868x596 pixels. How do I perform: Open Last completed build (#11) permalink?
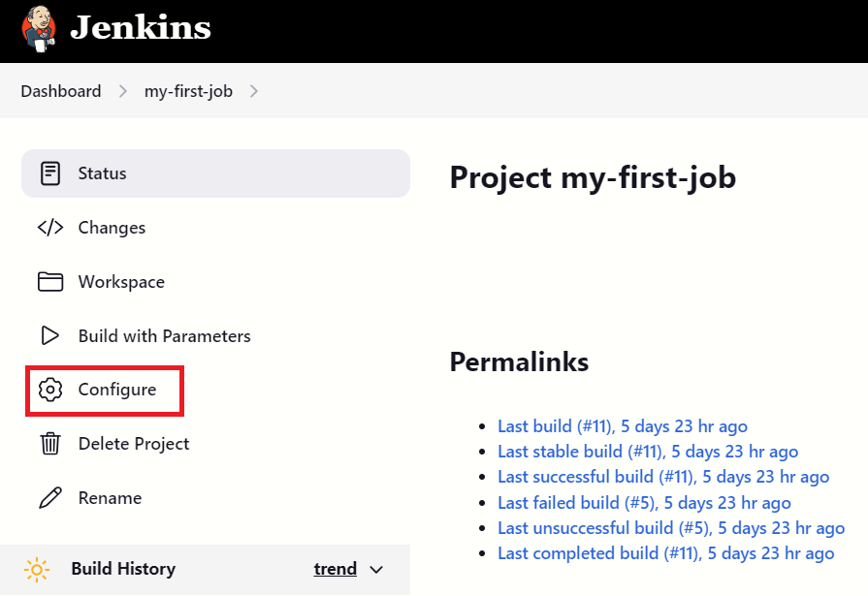coord(666,553)
